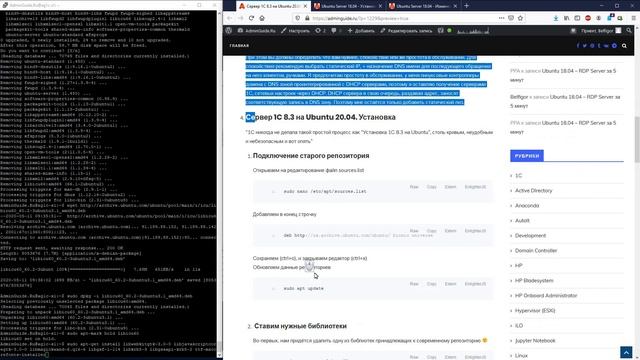Viewport: 640px width, 360px height.
Task: Click the WordPress logo in admin bar
Action: (229, 31)
